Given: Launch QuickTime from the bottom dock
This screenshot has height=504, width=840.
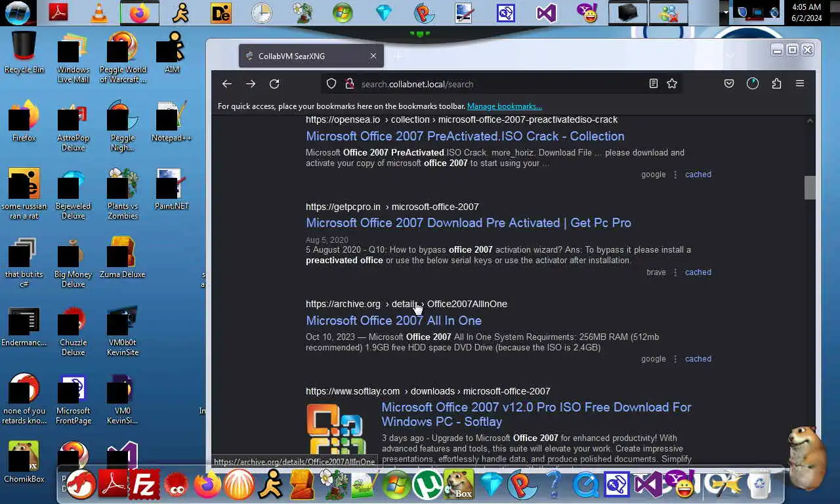Looking at the screenshot, I should pyautogui.click(x=585, y=486).
